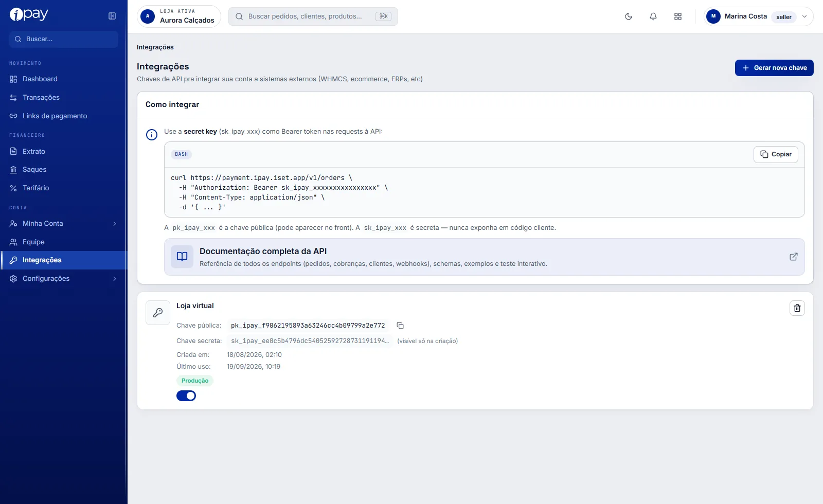Click the Integrações breadcrumb

(155, 47)
